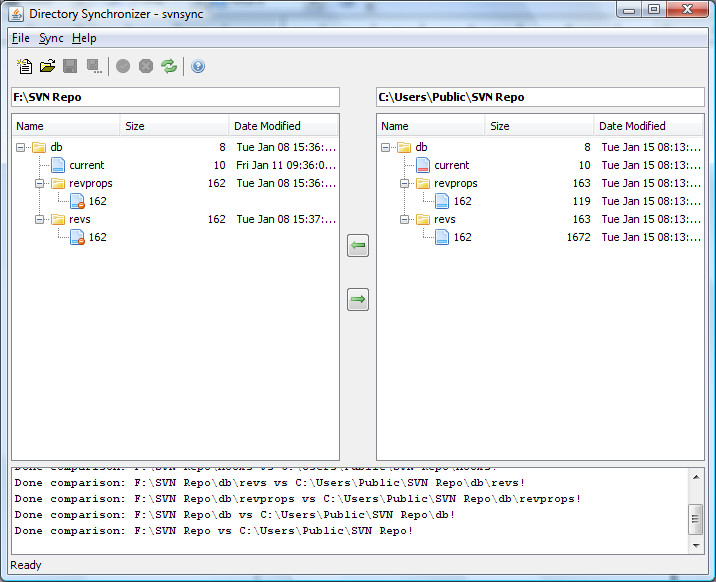Image resolution: width=716 pixels, height=582 pixels.
Task: Select current file icon in left pane
Action: click(58, 165)
